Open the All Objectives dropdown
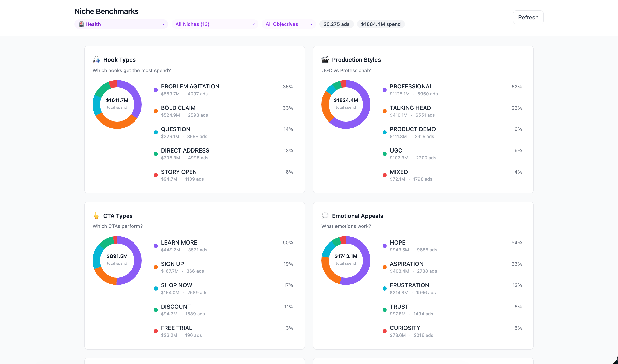618x364 pixels. (289, 24)
